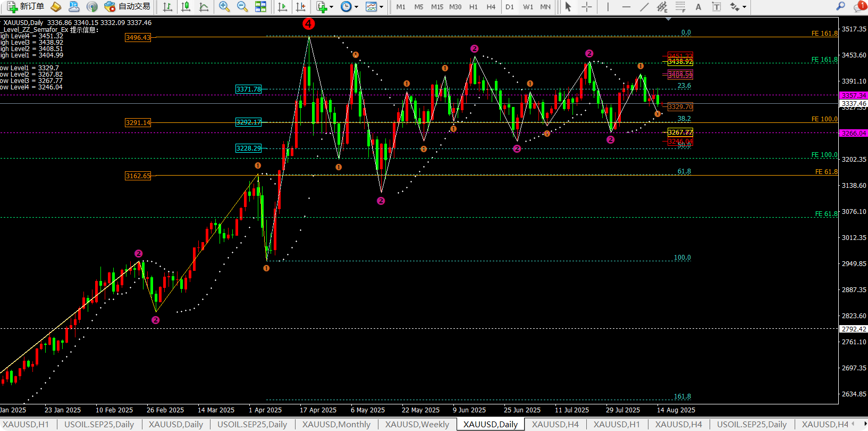Open the XAUUSD,Monthly chart tab
This screenshot has width=868, height=431.
coord(336,424)
